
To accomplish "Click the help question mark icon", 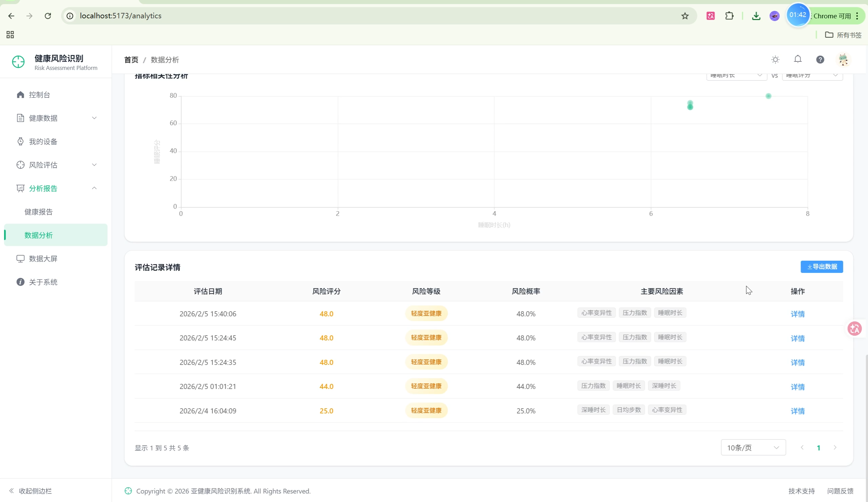I will 820,60.
